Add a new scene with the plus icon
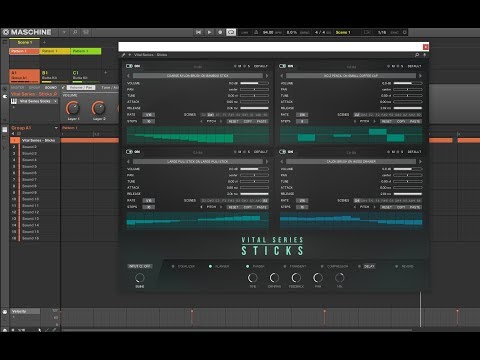Screen dimensions: 480x360 pyautogui.click(x=44, y=43)
